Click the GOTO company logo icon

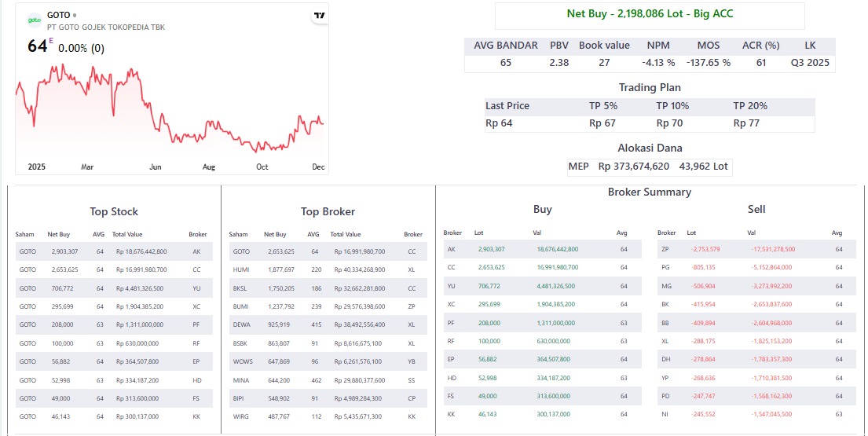(35, 20)
